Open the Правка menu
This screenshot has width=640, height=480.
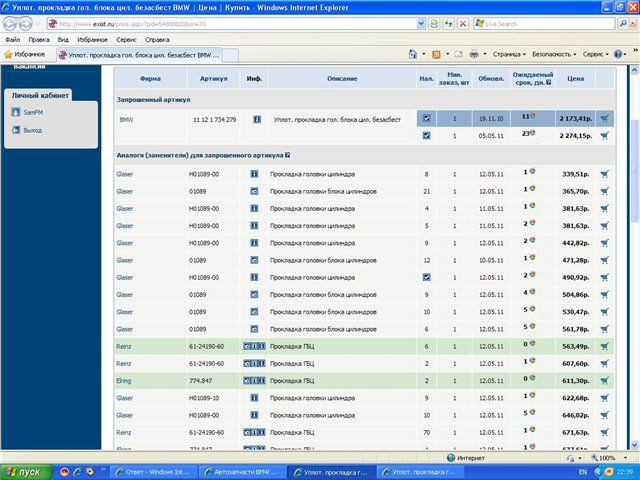click(39, 40)
